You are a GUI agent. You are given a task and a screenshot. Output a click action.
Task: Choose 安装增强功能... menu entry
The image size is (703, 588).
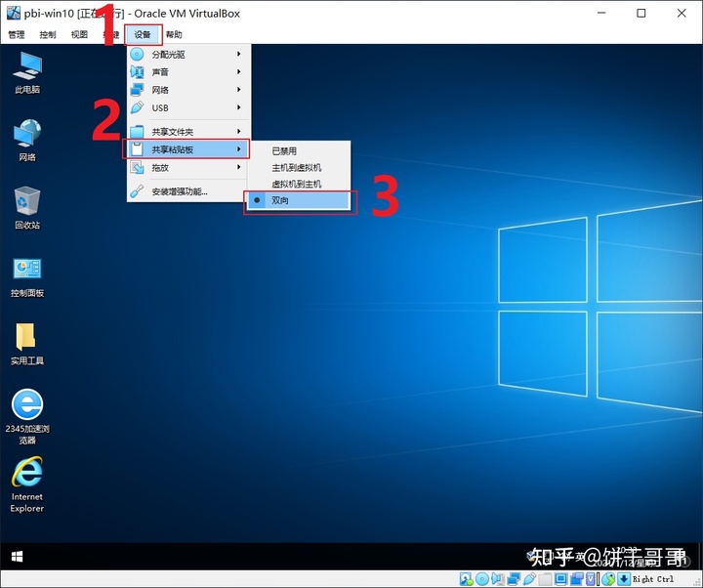[x=188, y=191]
